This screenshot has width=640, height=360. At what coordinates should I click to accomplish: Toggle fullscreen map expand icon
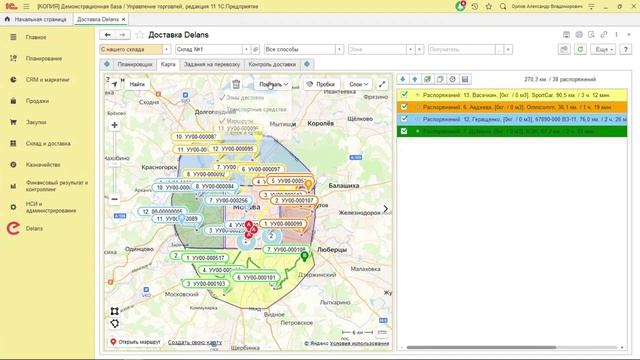[382, 84]
